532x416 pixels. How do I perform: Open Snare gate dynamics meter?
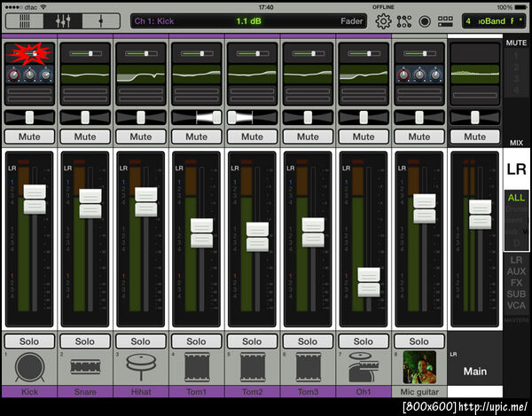[85, 95]
